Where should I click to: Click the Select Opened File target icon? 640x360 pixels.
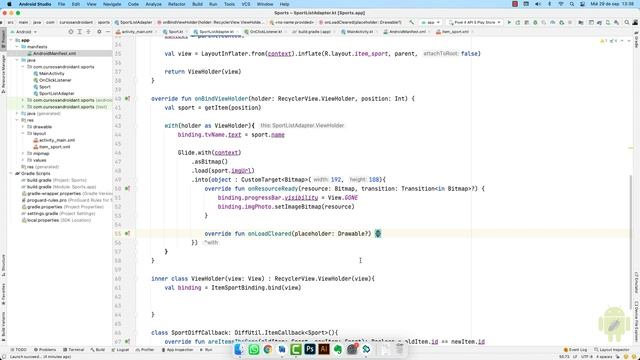click(x=71, y=31)
